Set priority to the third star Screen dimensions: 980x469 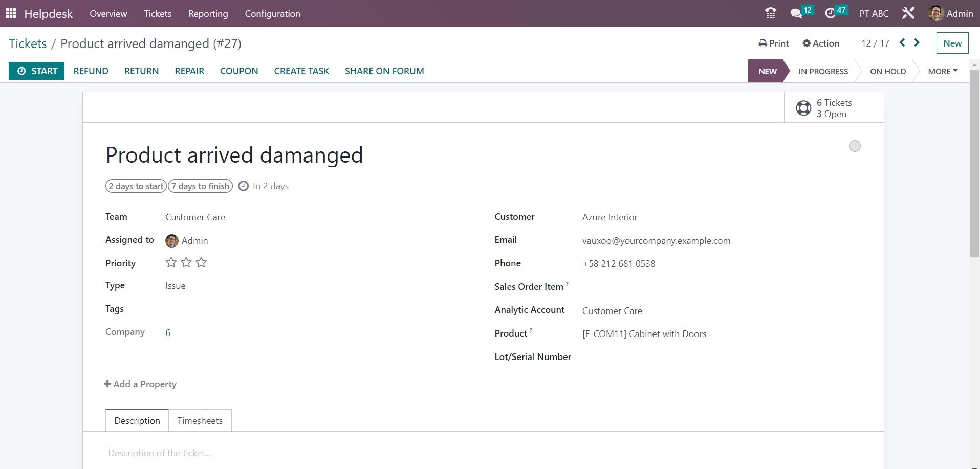coord(202,263)
